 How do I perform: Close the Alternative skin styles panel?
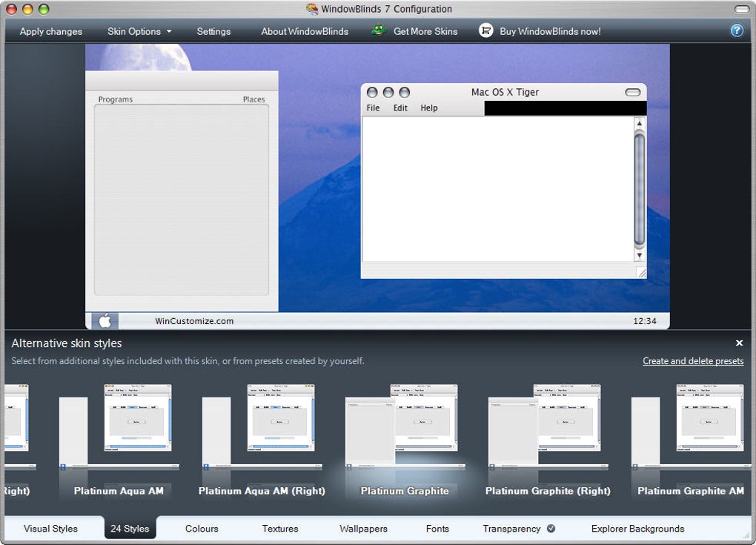coord(739,343)
